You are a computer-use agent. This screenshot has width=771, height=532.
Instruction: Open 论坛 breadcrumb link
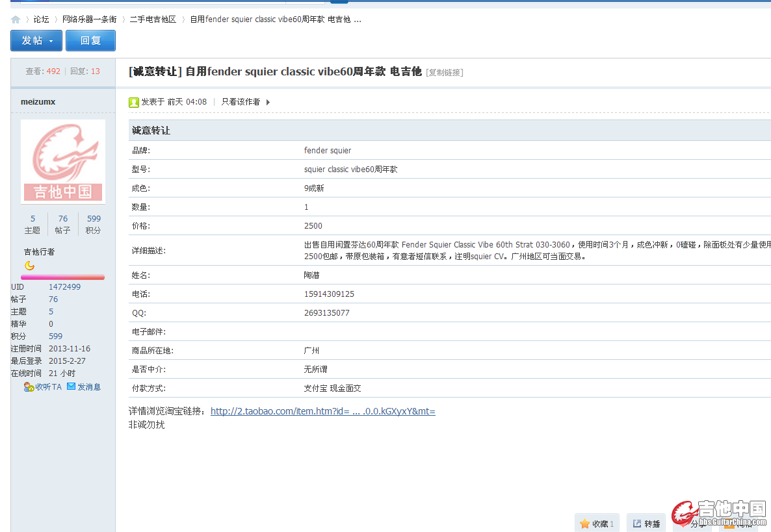pyautogui.click(x=42, y=19)
